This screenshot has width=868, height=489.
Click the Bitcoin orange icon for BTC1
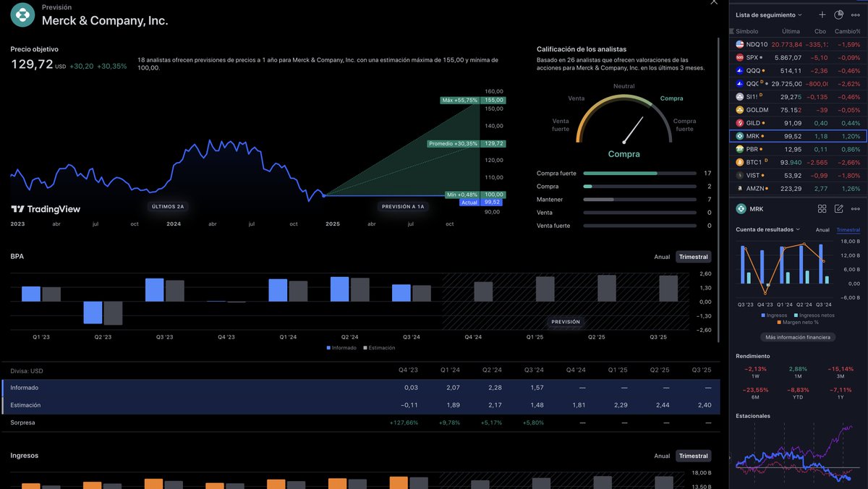(739, 162)
